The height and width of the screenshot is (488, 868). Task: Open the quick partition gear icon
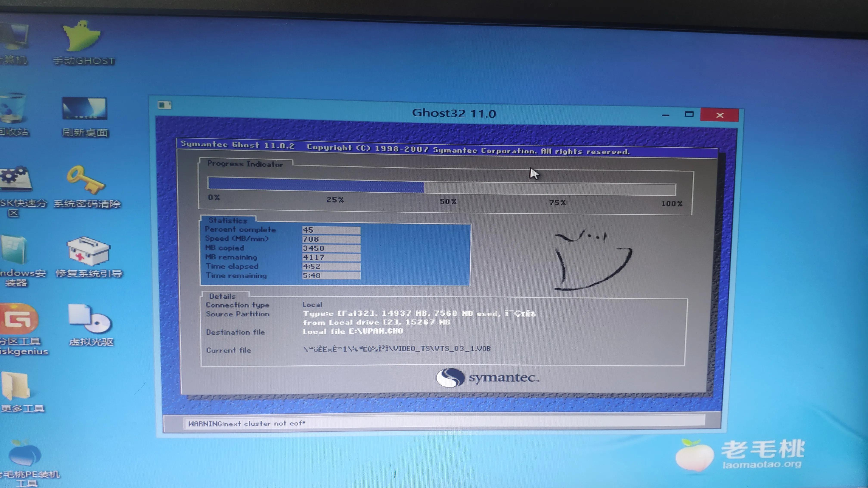tap(15, 179)
